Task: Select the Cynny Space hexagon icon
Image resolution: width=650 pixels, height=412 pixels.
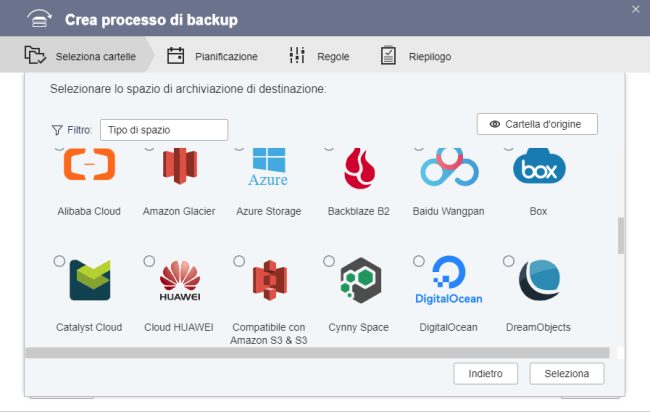Action: (361, 280)
